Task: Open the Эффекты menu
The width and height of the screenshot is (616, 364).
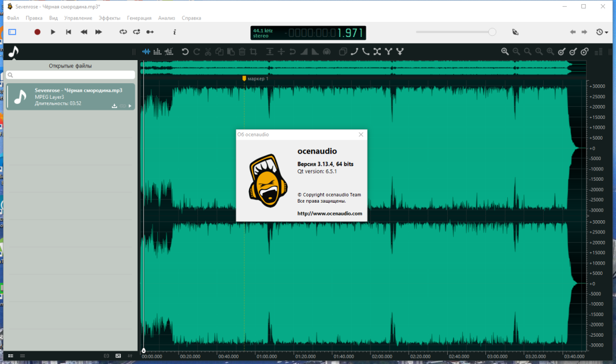Action: point(109,18)
